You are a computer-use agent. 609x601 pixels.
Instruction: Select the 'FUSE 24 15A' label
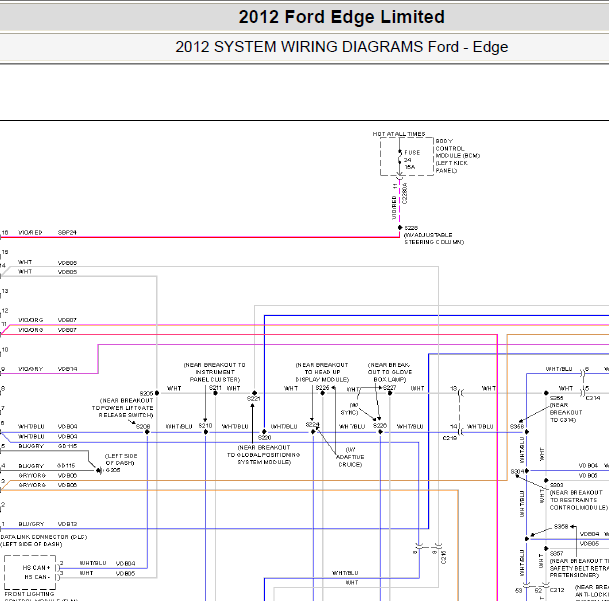click(412, 160)
